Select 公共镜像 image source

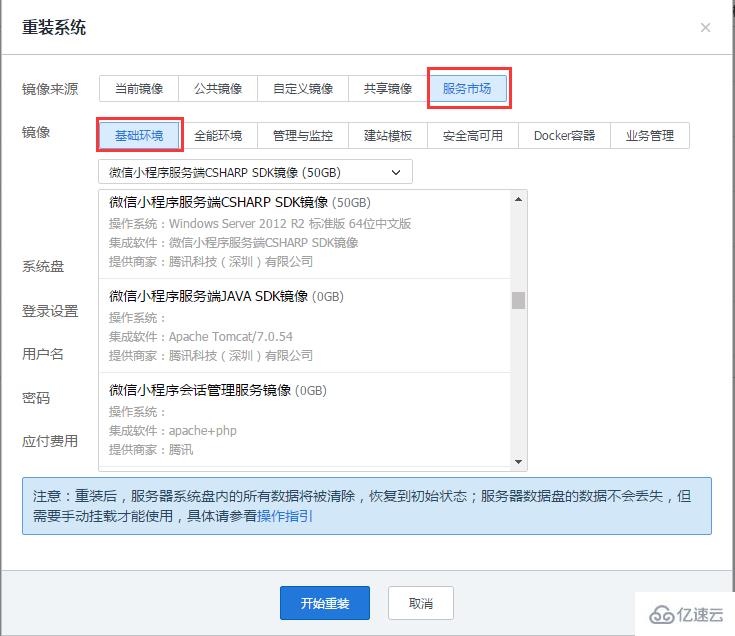[218, 89]
